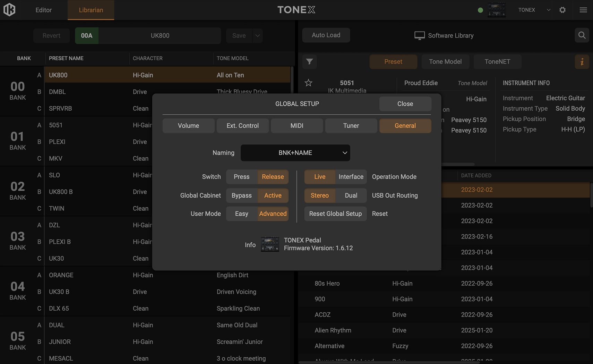Open the hamburger menu icon
593x364 pixels.
tap(583, 10)
